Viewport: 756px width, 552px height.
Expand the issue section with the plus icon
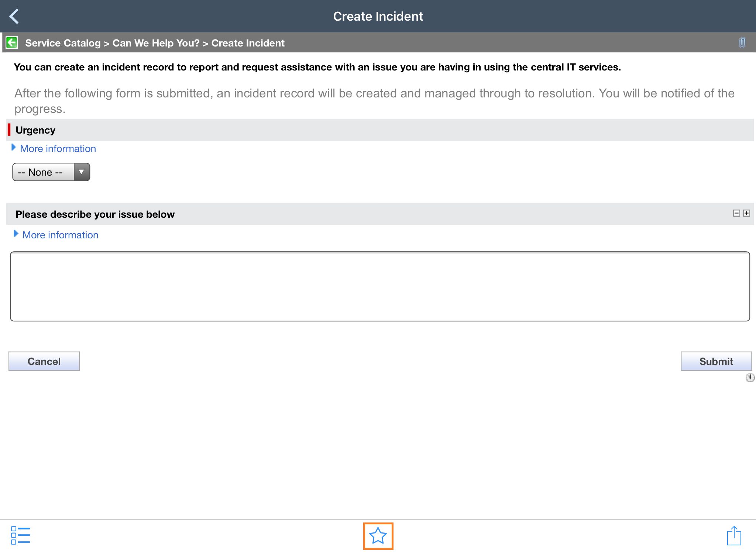(x=746, y=213)
